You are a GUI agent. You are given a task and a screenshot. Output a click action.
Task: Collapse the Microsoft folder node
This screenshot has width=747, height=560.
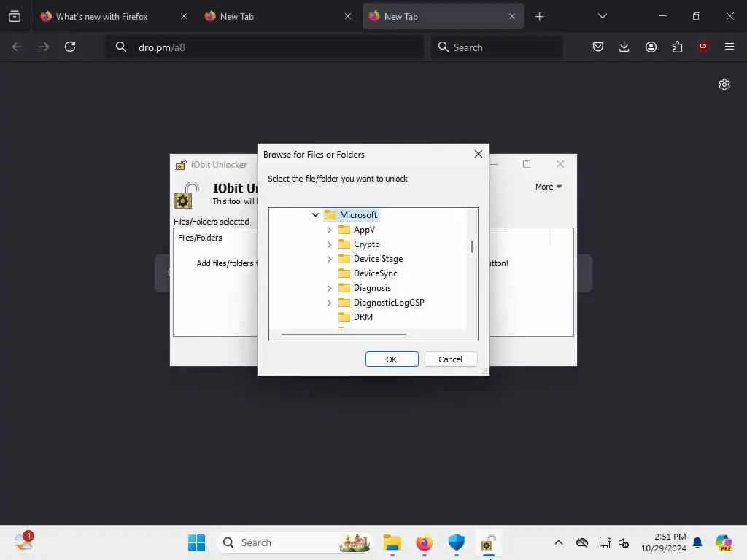[315, 215]
